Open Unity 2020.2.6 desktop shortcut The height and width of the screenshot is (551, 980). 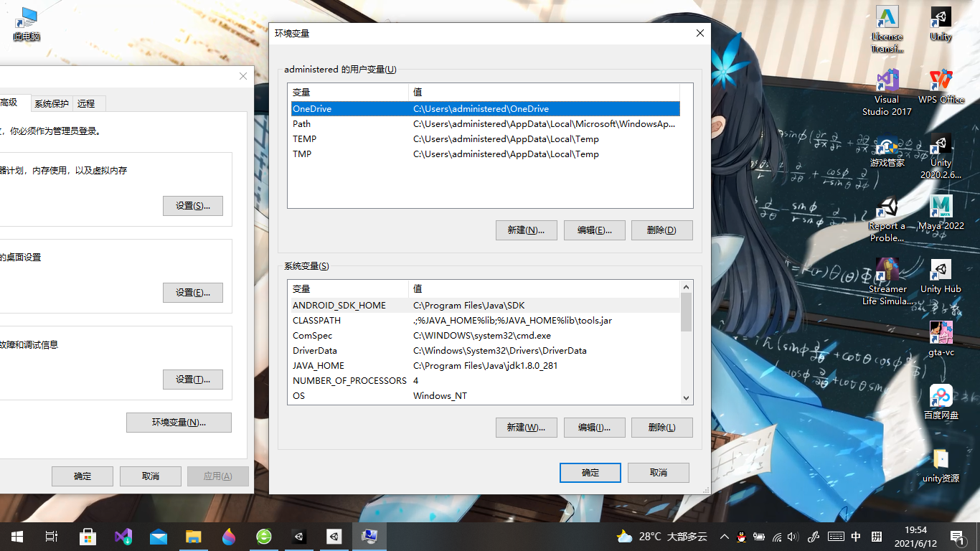pyautogui.click(x=941, y=156)
